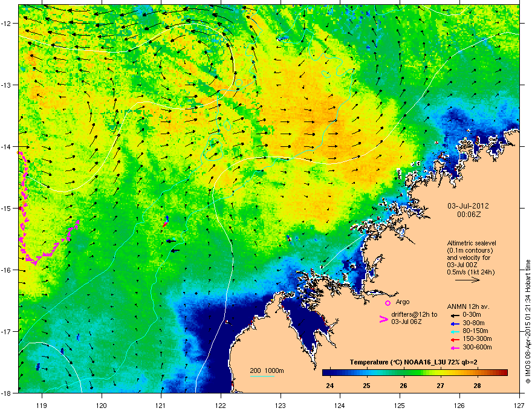Click the blue 30-80m arrow legend symbol
532x411 pixels.
(x=455, y=324)
